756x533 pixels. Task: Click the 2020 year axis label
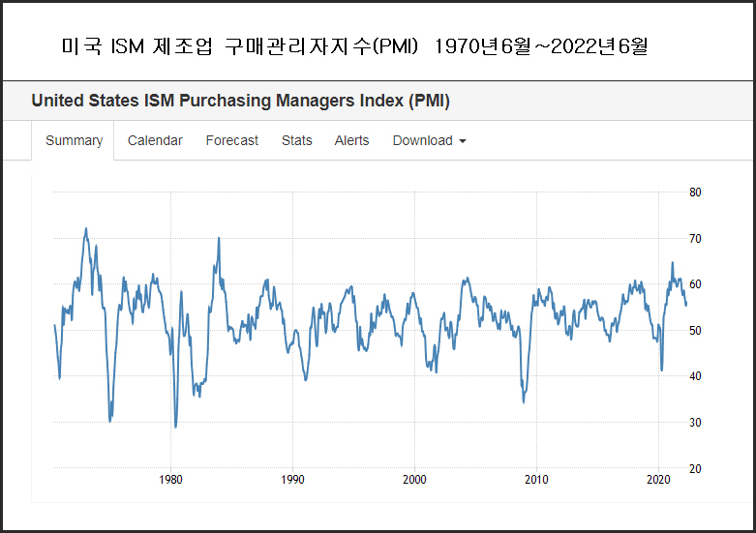click(658, 480)
